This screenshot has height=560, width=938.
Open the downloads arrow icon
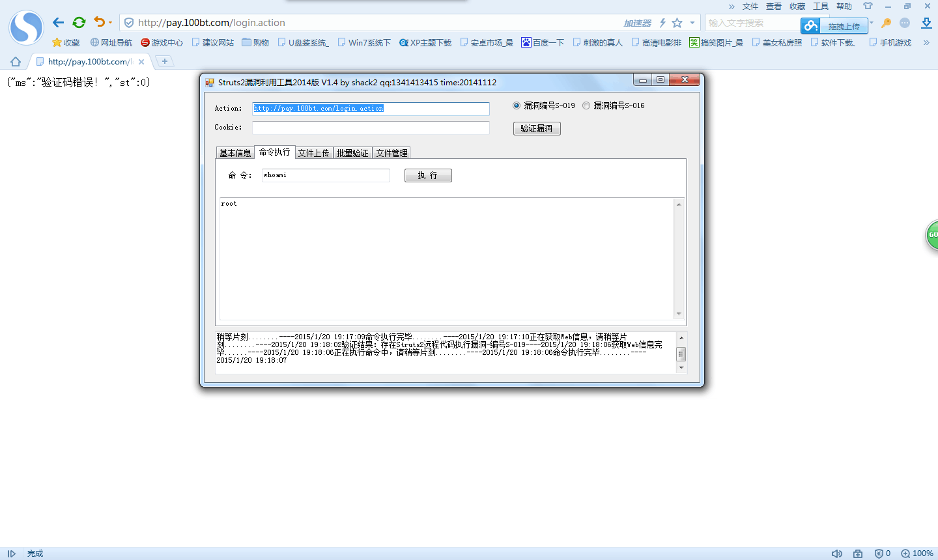(x=926, y=23)
